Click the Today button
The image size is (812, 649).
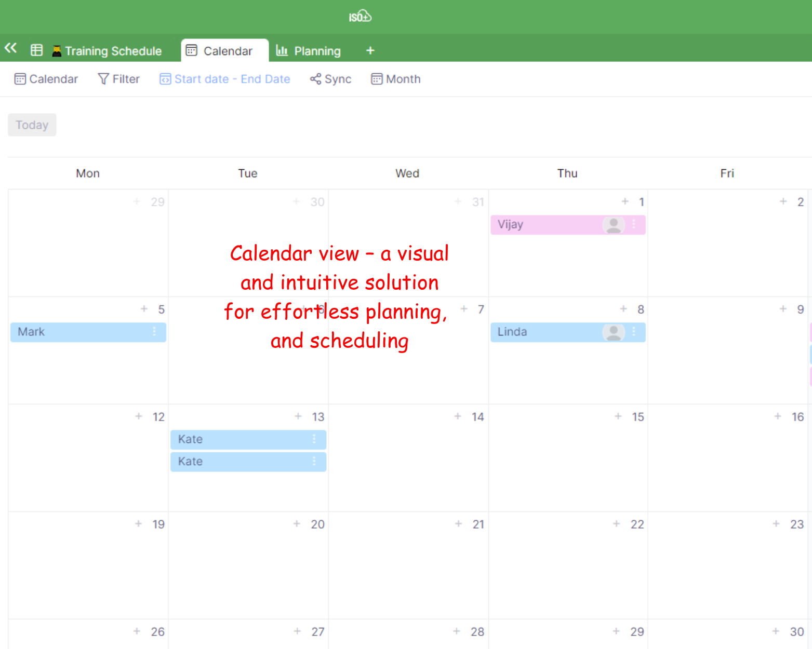32,125
